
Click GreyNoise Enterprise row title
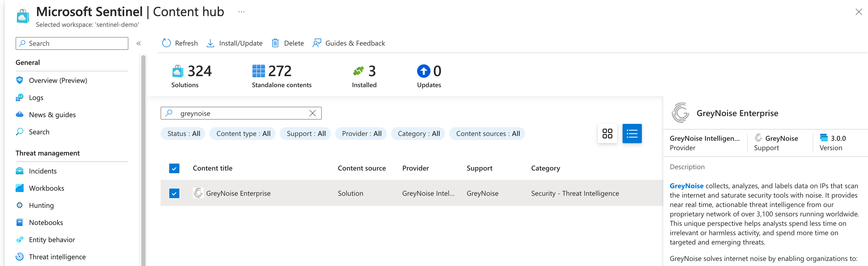238,193
